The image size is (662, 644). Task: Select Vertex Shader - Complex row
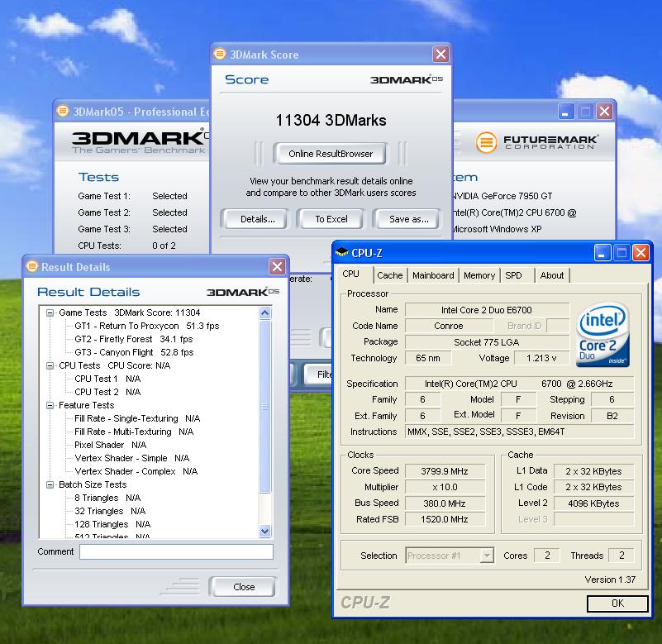tap(136, 471)
